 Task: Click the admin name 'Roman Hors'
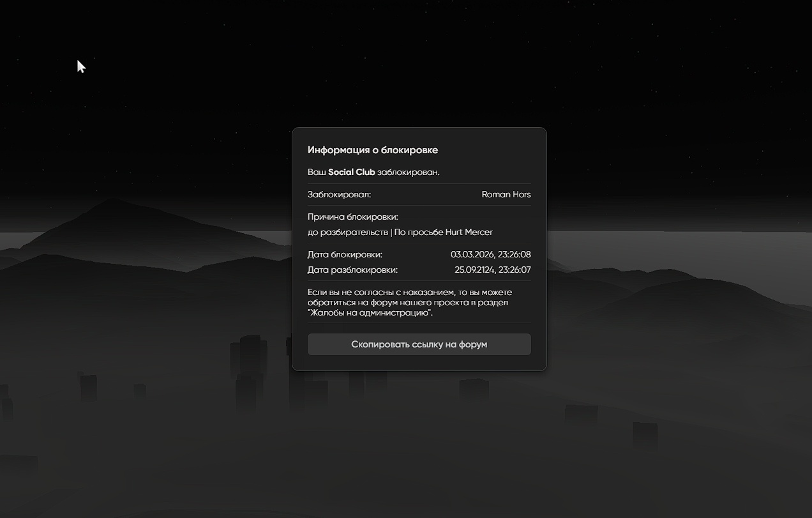(506, 194)
